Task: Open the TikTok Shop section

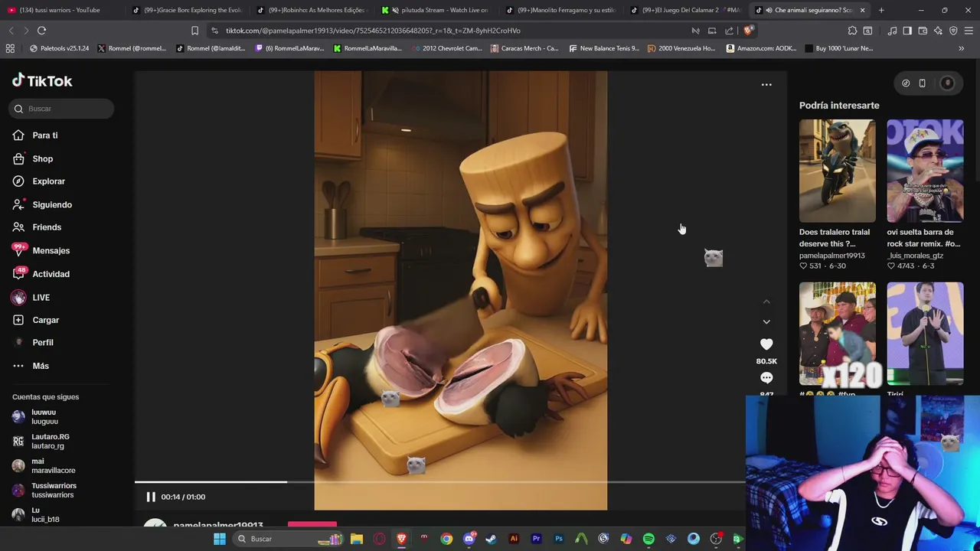Action: click(x=33, y=158)
